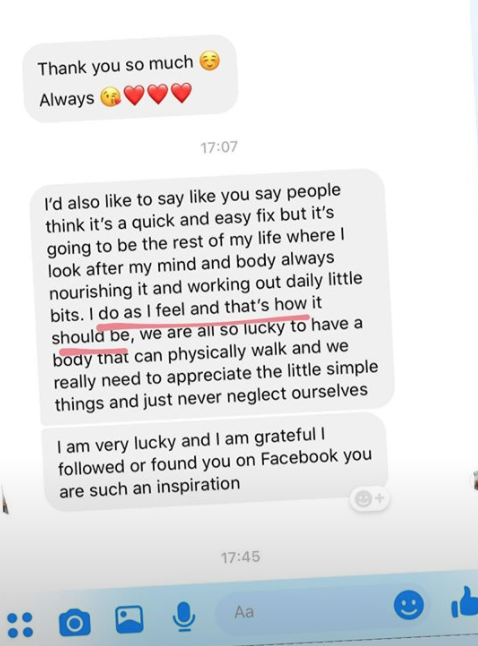The image size is (478, 646).
Task: Select the long 'I'd also like to say' message
Action: tap(211, 297)
